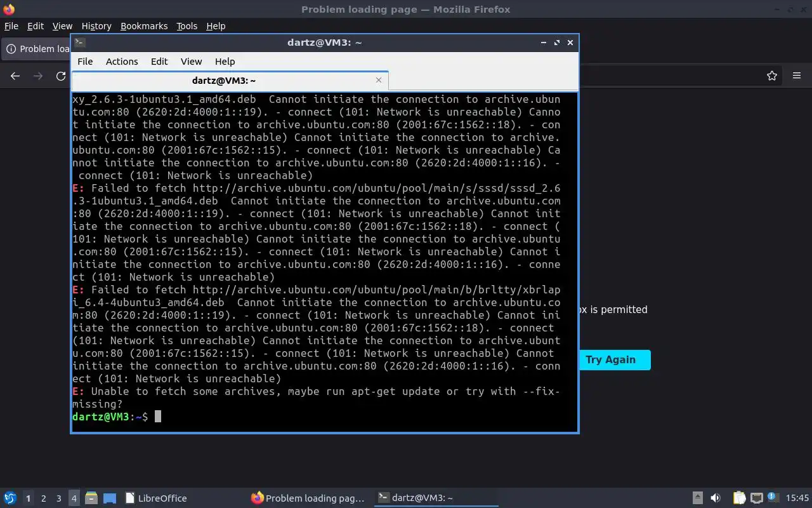
Task: Open the volume control tray icon
Action: click(716, 498)
